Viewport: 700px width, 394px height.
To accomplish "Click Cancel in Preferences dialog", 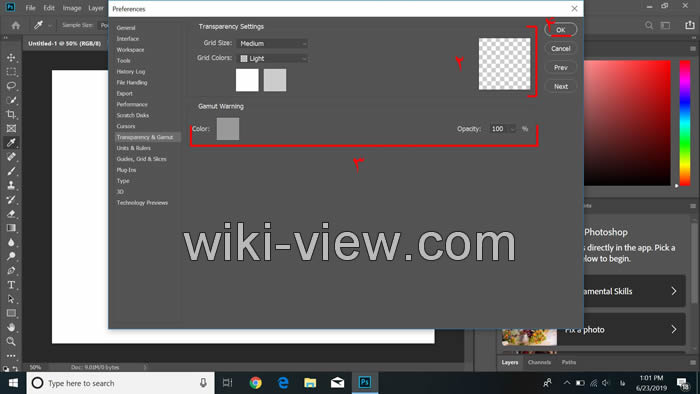I will coord(561,48).
